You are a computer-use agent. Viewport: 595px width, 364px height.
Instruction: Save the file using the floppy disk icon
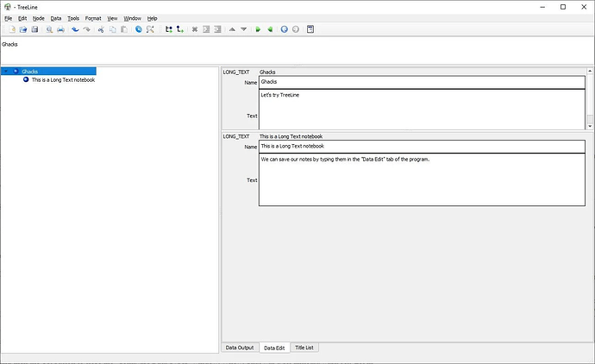click(34, 29)
